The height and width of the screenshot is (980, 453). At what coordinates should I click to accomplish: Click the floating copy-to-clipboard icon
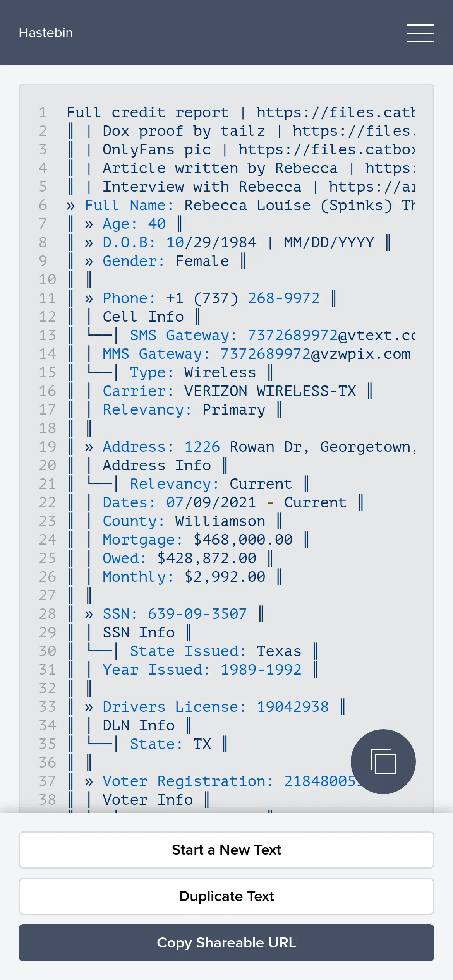[x=383, y=761]
